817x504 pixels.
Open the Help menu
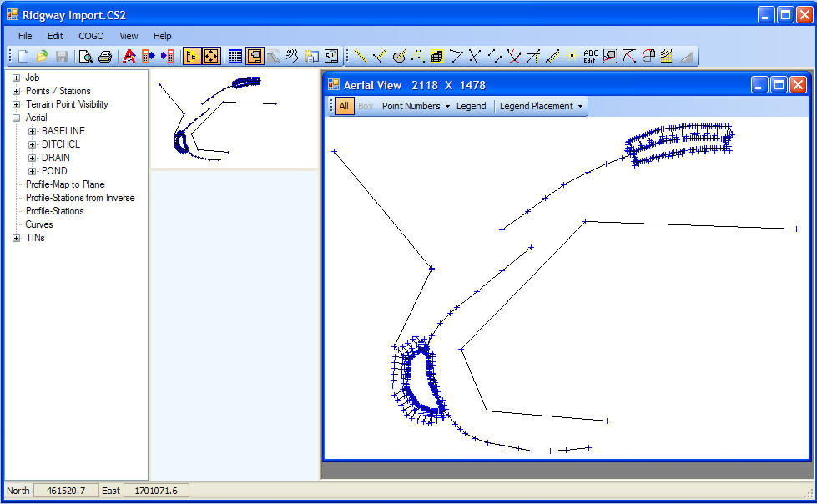pos(162,36)
